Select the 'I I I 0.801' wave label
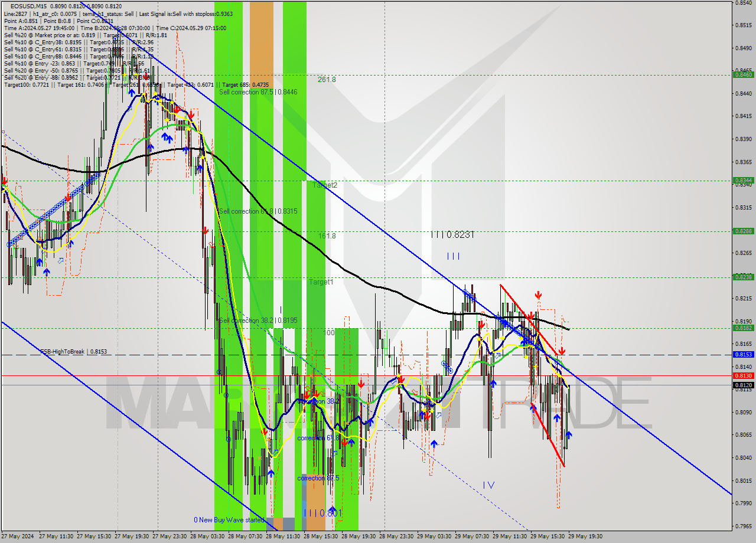 (x=323, y=513)
